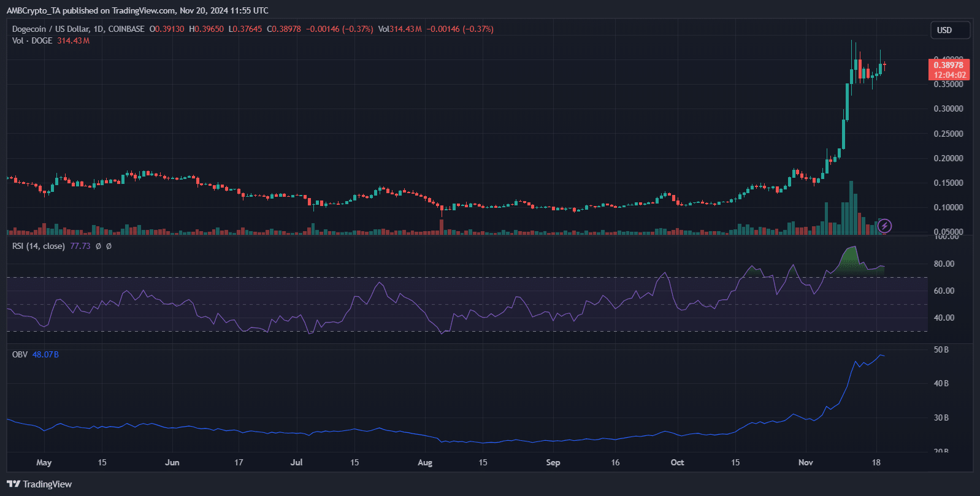The width and height of the screenshot is (980, 496).
Task: Click the open price O0.39130
Action: click(x=167, y=29)
